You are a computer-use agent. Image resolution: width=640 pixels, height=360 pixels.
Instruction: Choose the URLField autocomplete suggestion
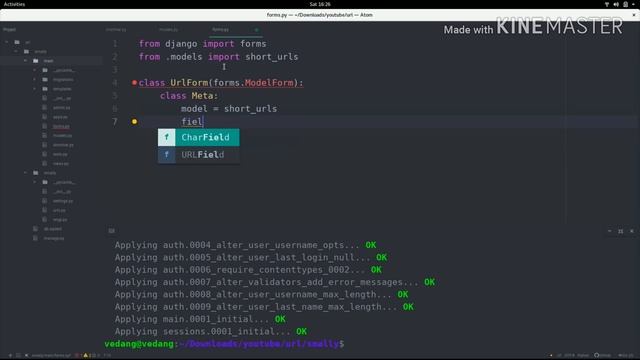pos(199,155)
